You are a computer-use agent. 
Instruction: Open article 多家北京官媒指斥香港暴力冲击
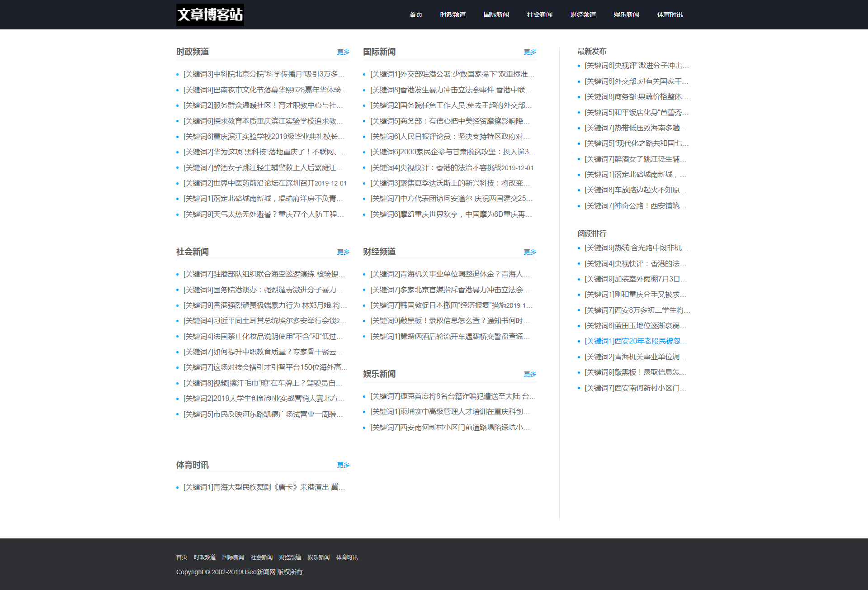point(450,290)
